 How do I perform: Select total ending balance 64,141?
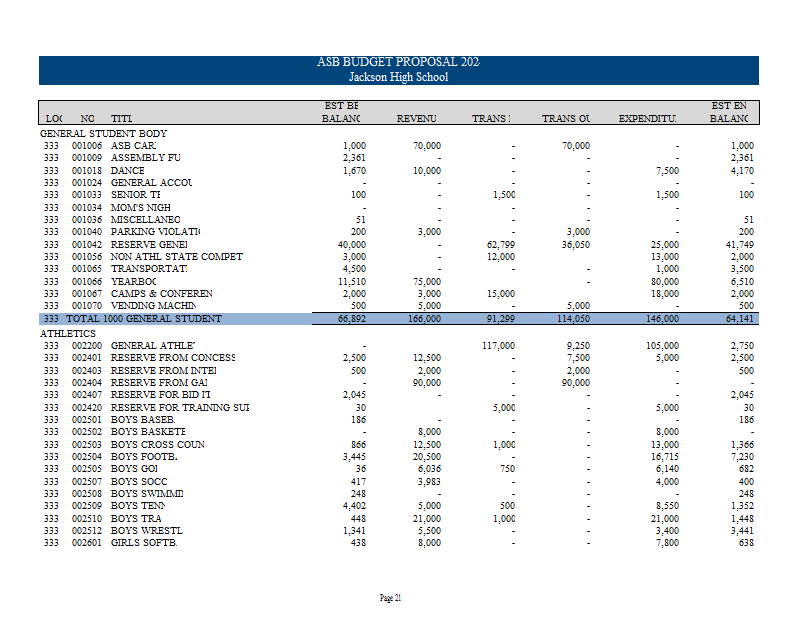[739, 319]
